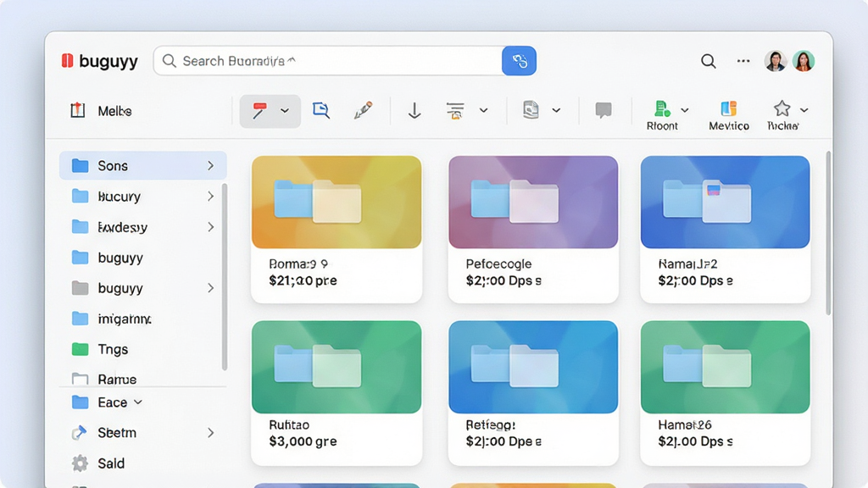Click the Hamat26 card title text
Viewport: 868px width, 488px height.
[685, 425]
